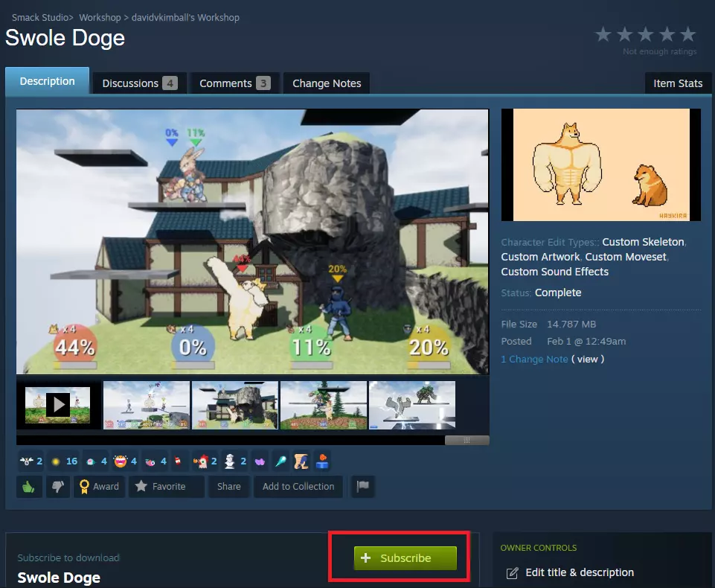
Task: Open davidvkimball's Workshop breadcrumb
Action: click(185, 17)
